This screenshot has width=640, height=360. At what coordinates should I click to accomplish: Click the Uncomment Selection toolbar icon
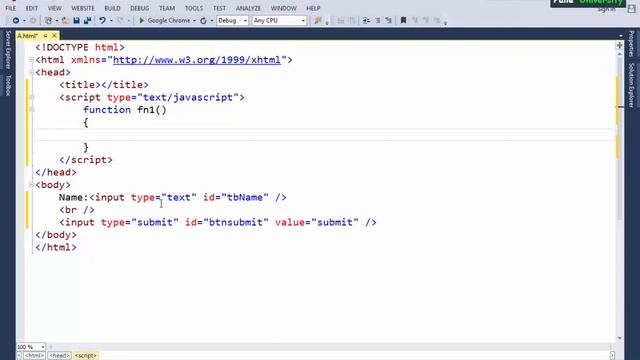388,20
